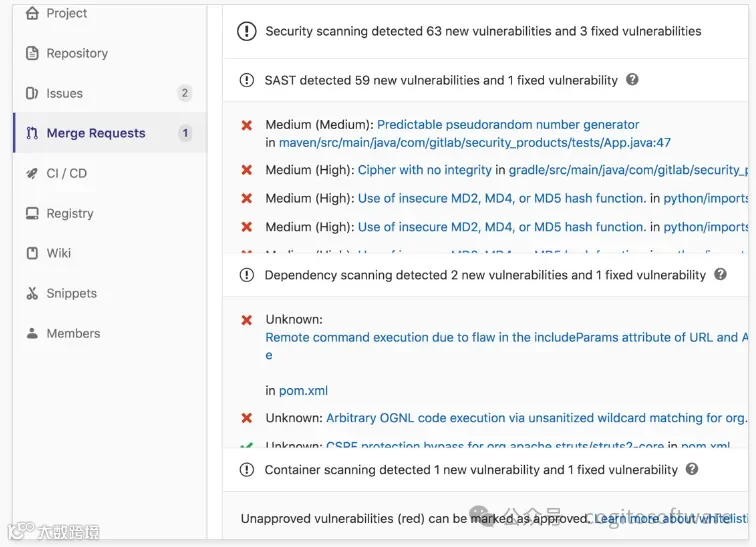
Task: Click the Wiki book icon
Action: point(32,253)
